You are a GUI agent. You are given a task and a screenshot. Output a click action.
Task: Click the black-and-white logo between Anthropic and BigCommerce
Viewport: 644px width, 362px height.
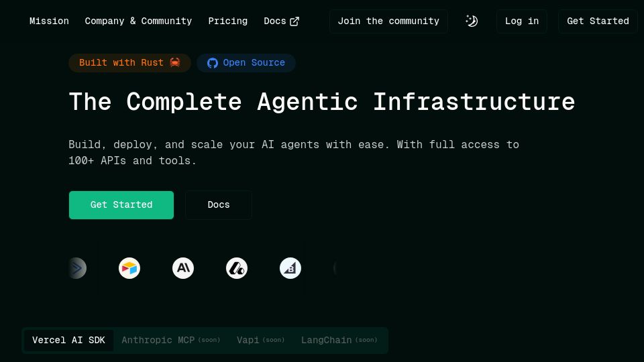coord(237,268)
